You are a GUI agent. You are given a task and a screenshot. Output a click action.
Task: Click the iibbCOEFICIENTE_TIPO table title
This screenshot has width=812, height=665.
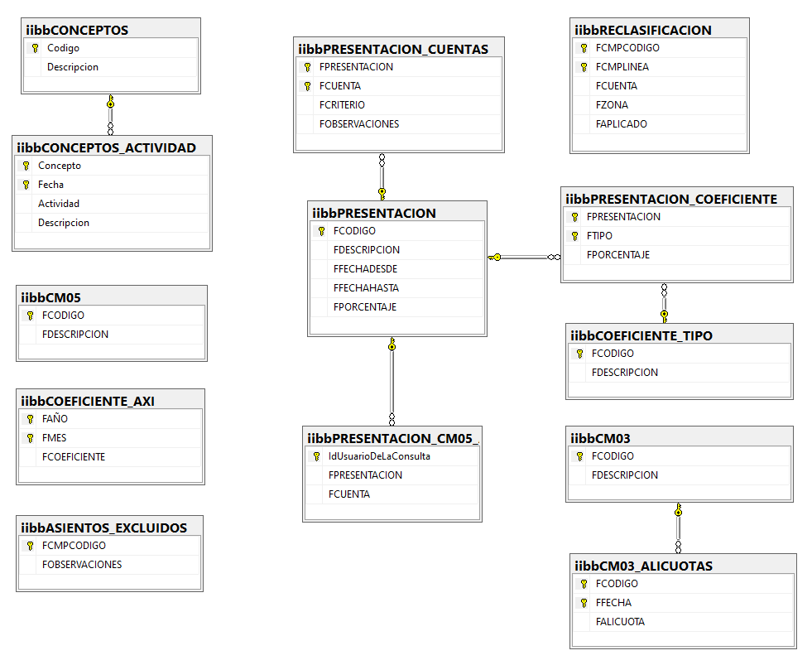[x=641, y=336]
